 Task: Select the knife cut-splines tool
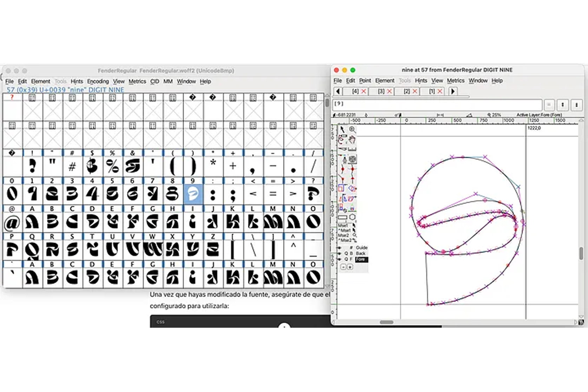tap(342, 149)
